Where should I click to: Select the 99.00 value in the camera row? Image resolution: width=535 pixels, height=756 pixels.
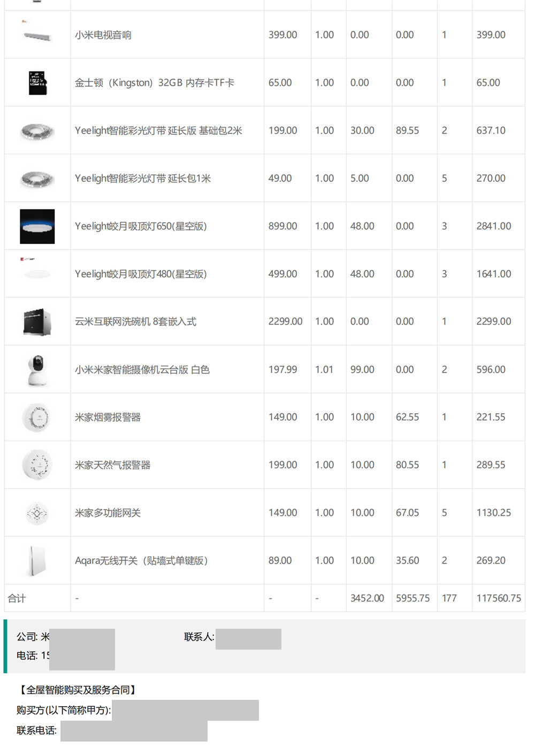[362, 369]
